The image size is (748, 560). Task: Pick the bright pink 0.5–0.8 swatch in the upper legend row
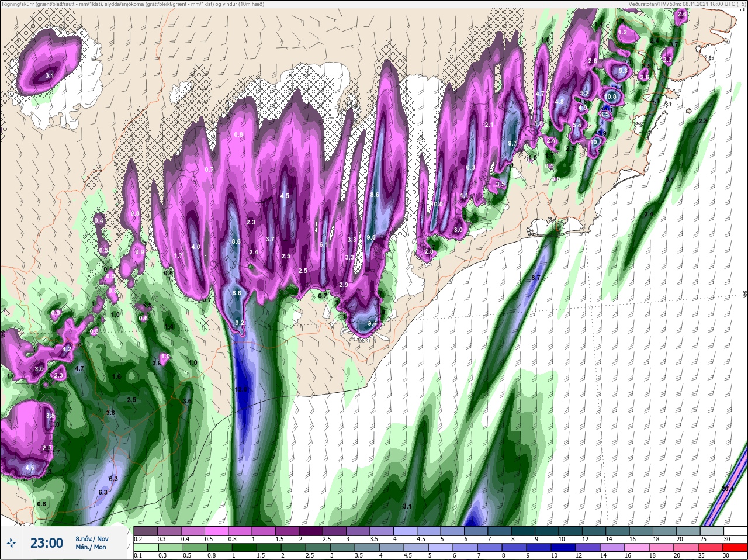coord(217,531)
